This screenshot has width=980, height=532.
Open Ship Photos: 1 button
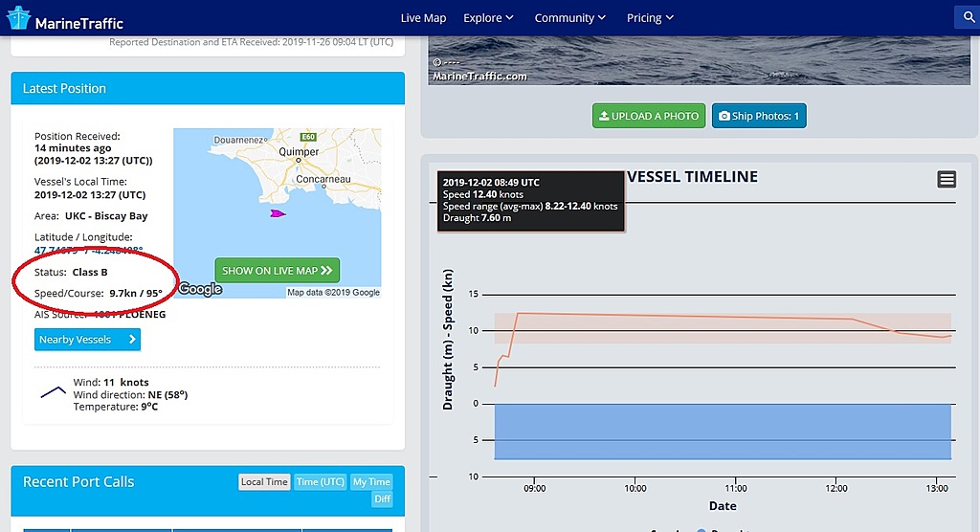(x=759, y=116)
